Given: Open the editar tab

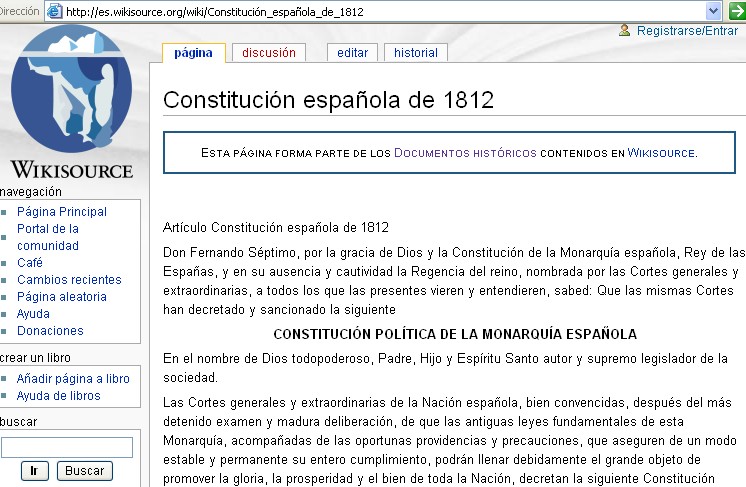Looking at the screenshot, I should pos(353,53).
